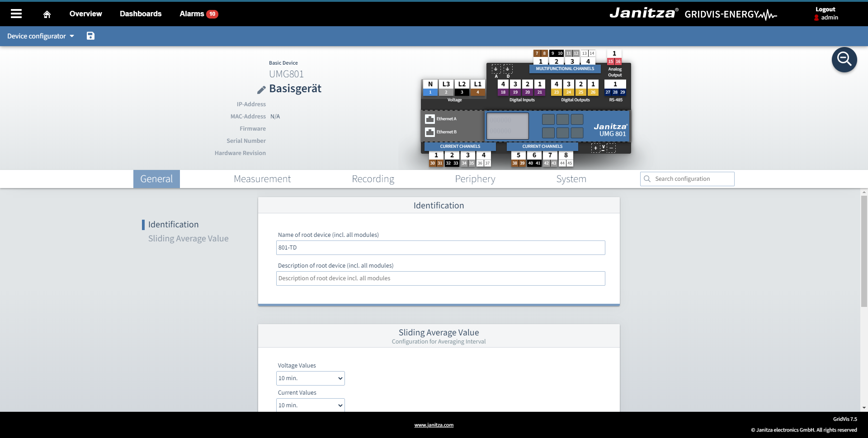Save the device configuration
Image resolution: width=868 pixels, height=438 pixels.
(x=90, y=36)
